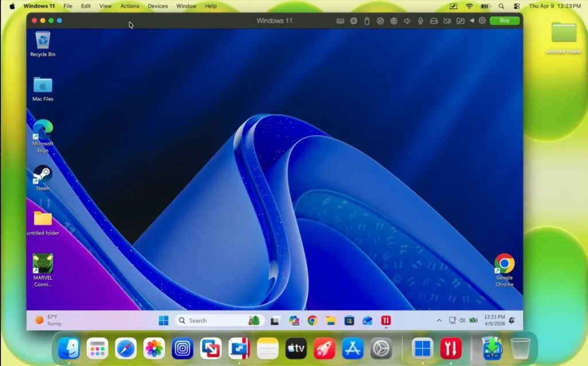This screenshot has width=588, height=366.
Task: Open the network globe icon in toolbar
Action: (x=393, y=21)
